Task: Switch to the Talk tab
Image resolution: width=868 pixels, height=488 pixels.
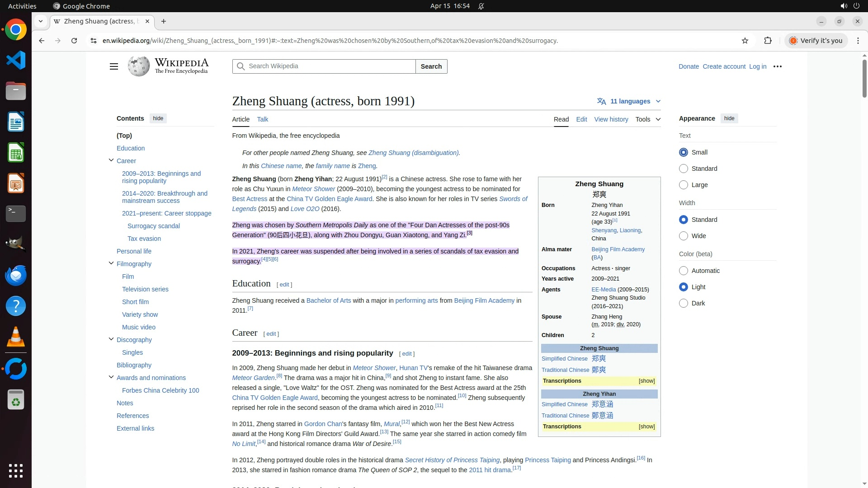Action: point(262,119)
